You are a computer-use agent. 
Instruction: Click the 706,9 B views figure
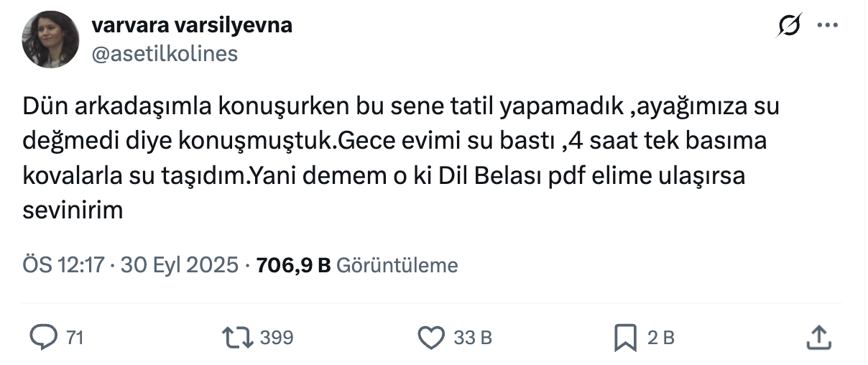(x=293, y=265)
